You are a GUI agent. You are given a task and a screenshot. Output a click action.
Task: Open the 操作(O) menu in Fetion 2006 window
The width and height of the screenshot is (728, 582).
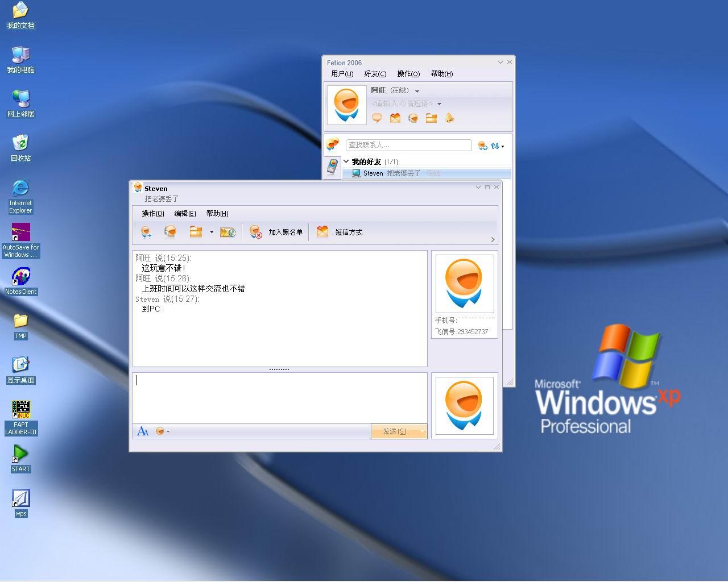pyautogui.click(x=408, y=74)
